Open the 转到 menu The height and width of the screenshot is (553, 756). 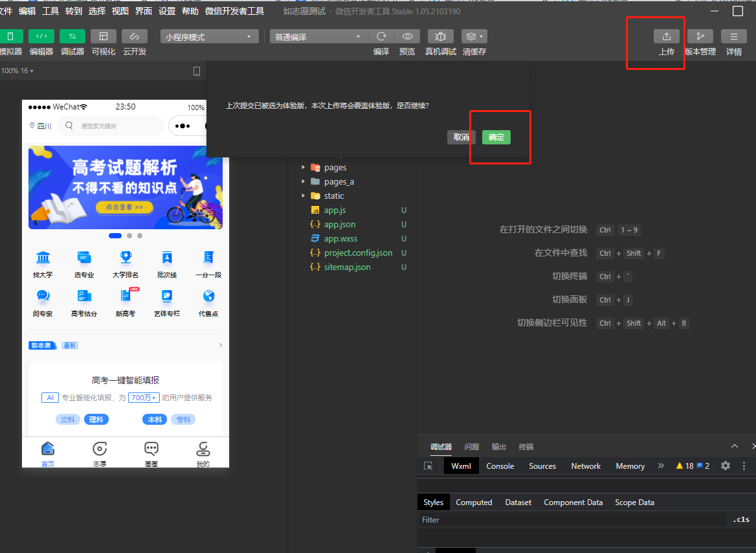(x=74, y=11)
